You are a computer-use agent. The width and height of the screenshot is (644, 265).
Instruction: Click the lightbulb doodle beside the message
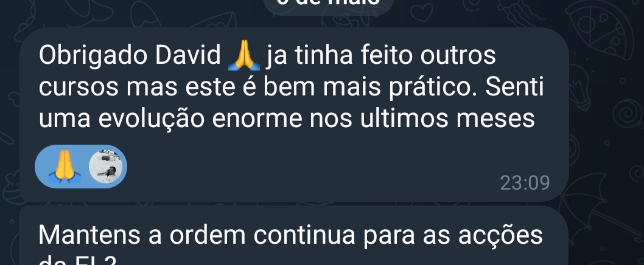pyautogui.click(x=579, y=86)
